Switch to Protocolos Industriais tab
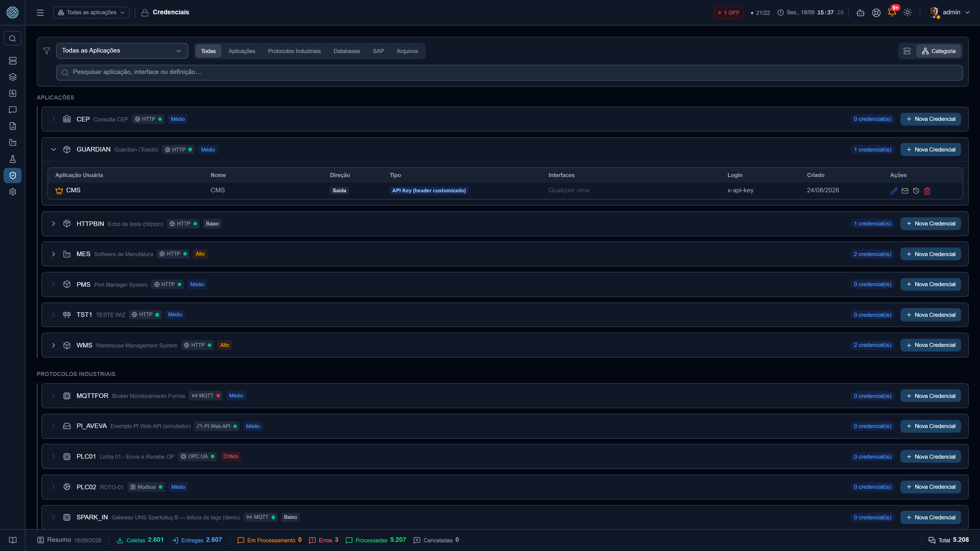Viewport: 980px width, 551px height. 294,51
